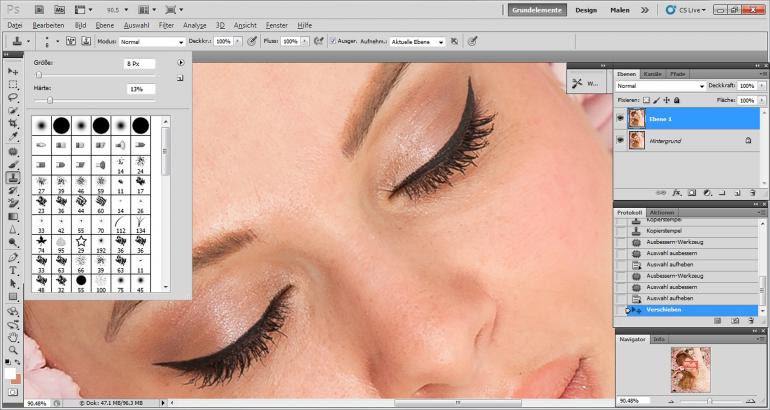Click the background color swatch
The width and height of the screenshot is (770, 410).
point(17,381)
